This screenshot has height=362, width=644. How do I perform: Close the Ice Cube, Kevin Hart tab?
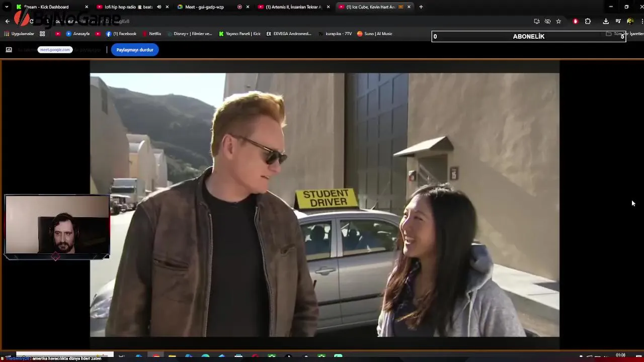point(409,7)
